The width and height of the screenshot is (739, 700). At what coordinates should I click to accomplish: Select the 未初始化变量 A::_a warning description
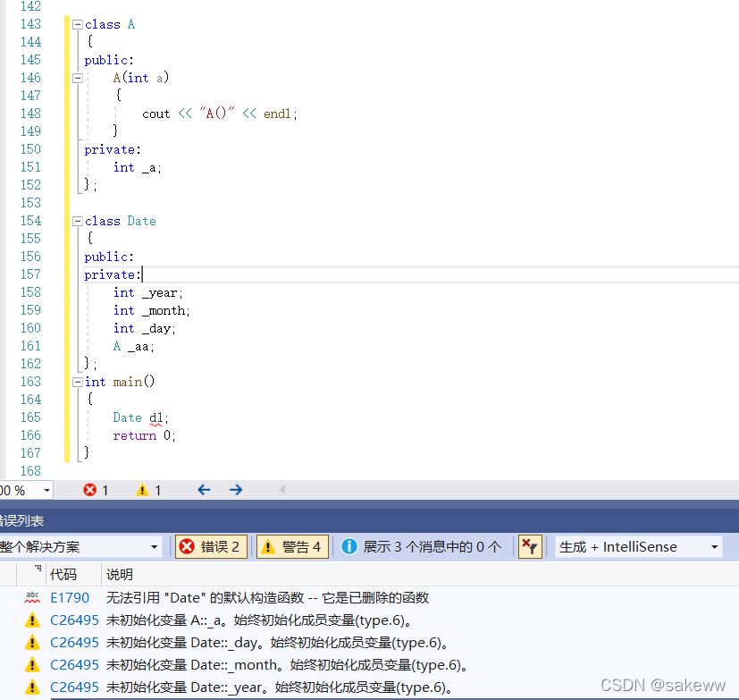pyautogui.click(x=260, y=620)
